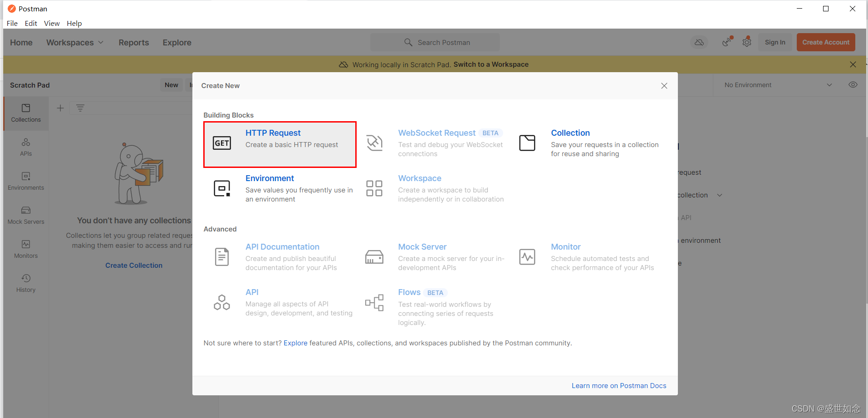Click the API title in Advanced section
The width and height of the screenshot is (868, 418).
[x=252, y=292]
